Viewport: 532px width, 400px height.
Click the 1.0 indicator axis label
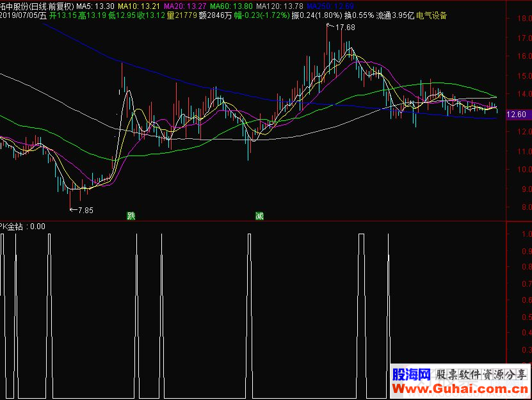coord(527,234)
